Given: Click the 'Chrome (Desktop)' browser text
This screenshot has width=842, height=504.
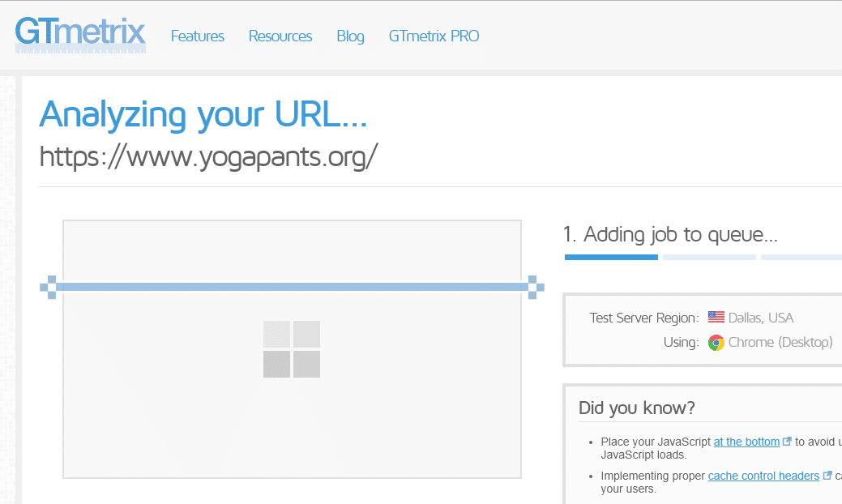Looking at the screenshot, I should 780,343.
